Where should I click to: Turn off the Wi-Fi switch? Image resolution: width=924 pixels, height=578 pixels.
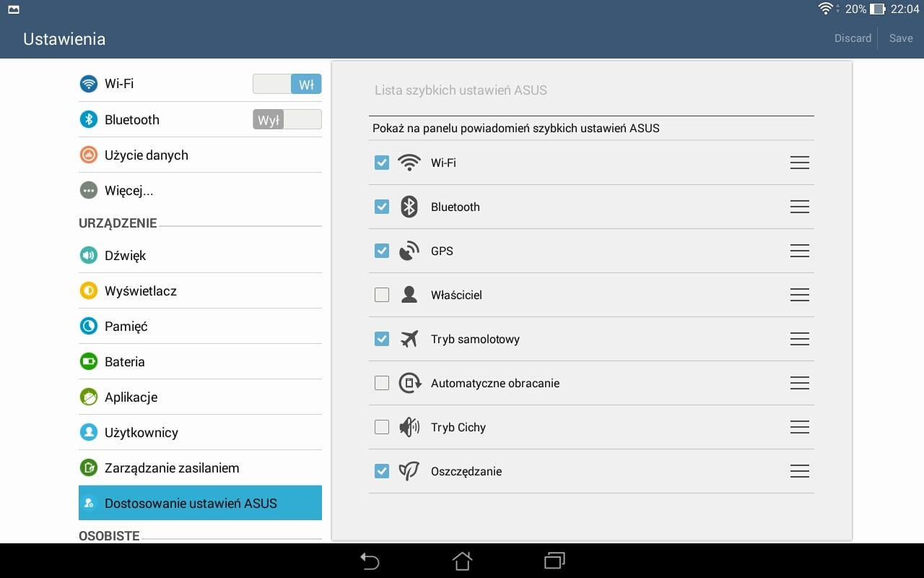287,84
